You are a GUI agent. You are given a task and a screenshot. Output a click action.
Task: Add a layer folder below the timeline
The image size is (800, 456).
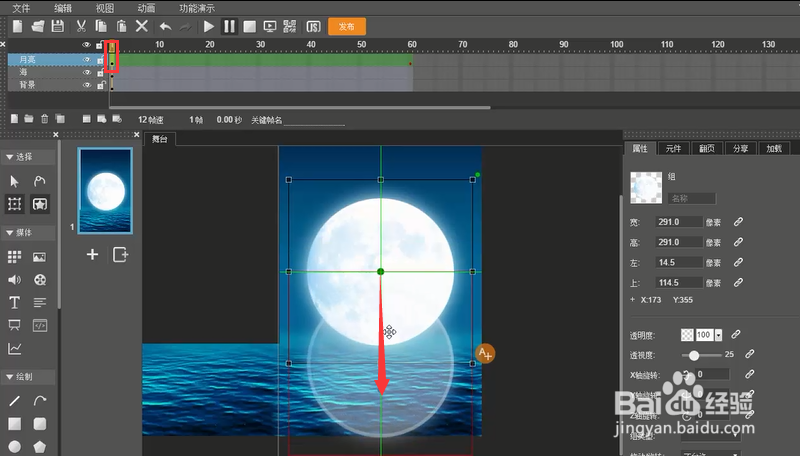(x=29, y=119)
